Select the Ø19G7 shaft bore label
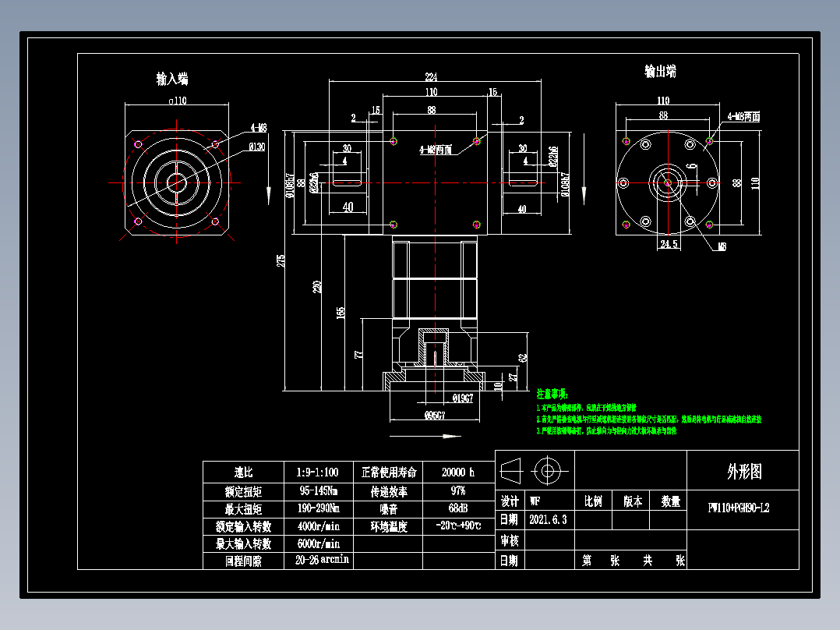 pyautogui.click(x=463, y=396)
